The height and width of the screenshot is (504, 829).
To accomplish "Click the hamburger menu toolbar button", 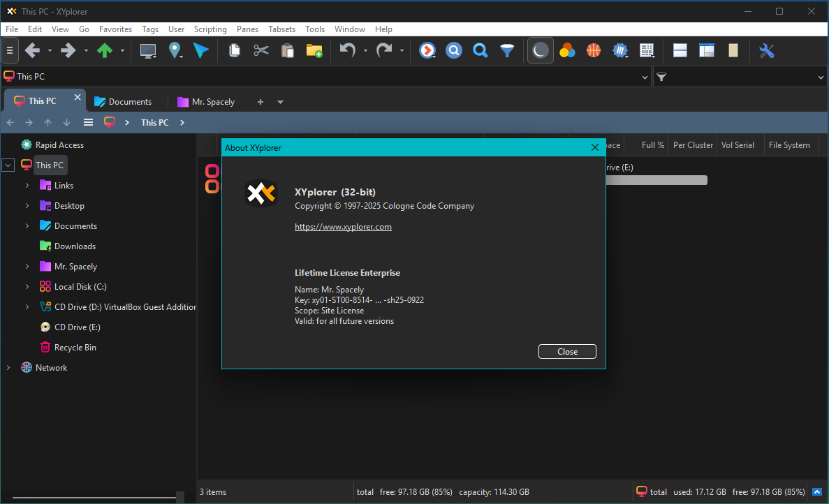I will point(10,51).
